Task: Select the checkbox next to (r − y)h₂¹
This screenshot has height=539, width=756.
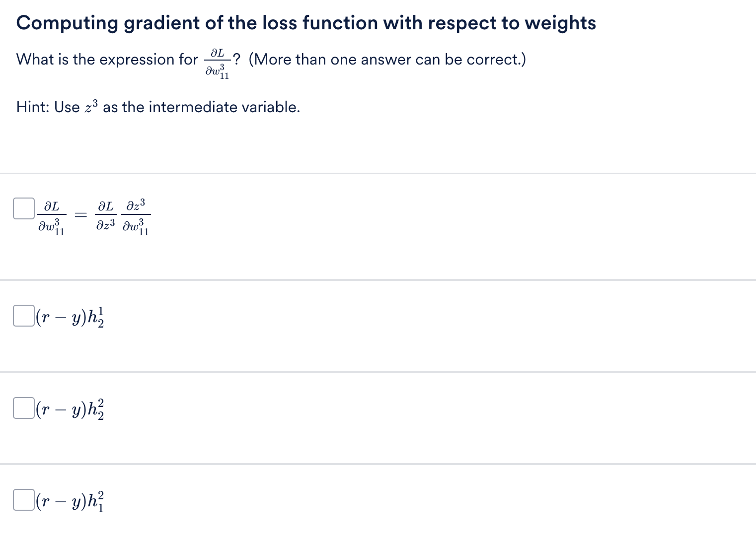Action: click(23, 316)
